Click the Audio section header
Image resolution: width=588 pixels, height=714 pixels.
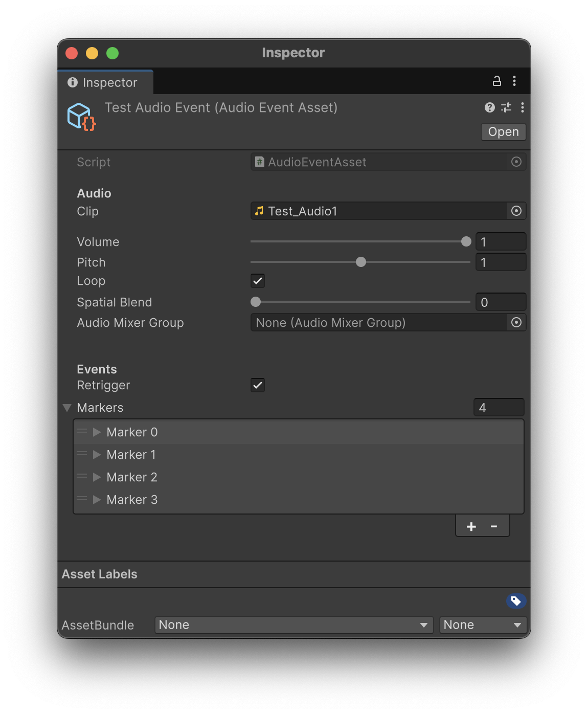[94, 193]
